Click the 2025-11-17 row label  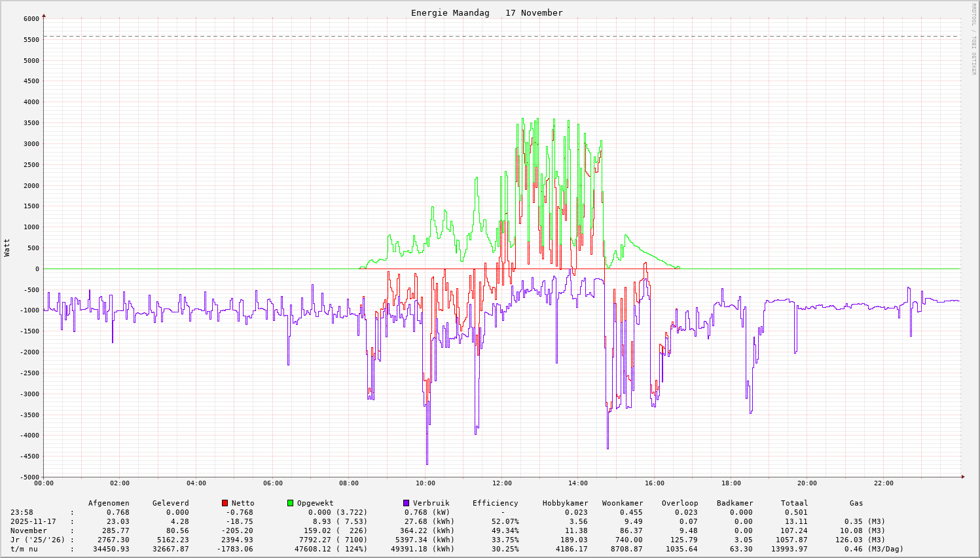click(33, 521)
